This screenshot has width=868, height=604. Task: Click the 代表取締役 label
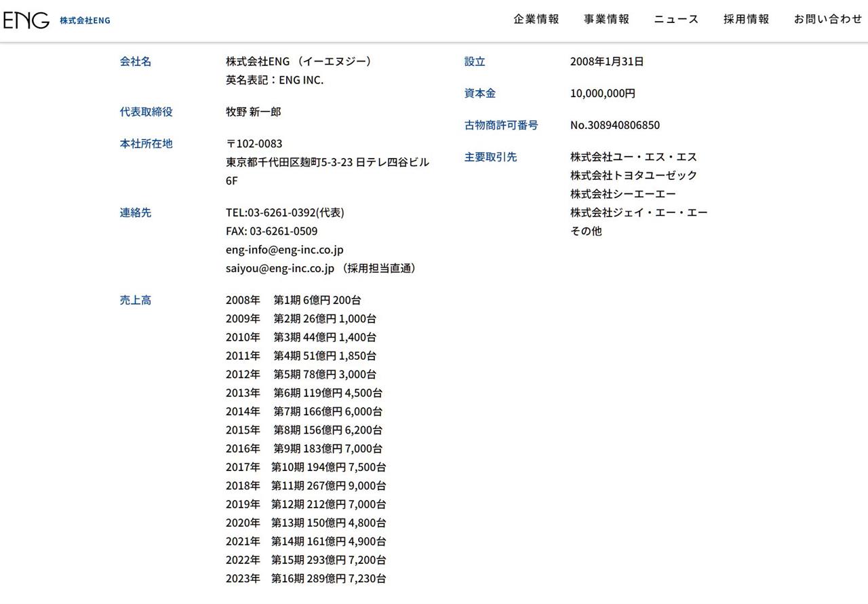(146, 111)
